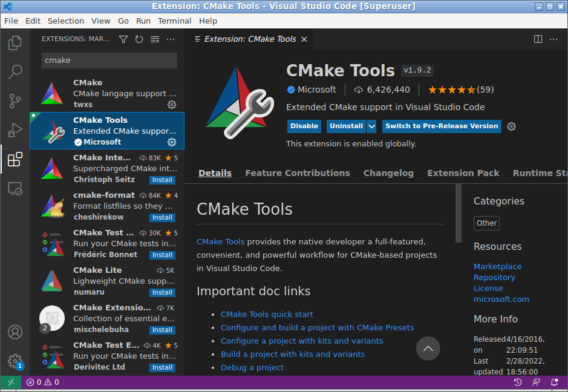
Task: Click the details pane vertical scrollbar
Action: coord(459,213)
